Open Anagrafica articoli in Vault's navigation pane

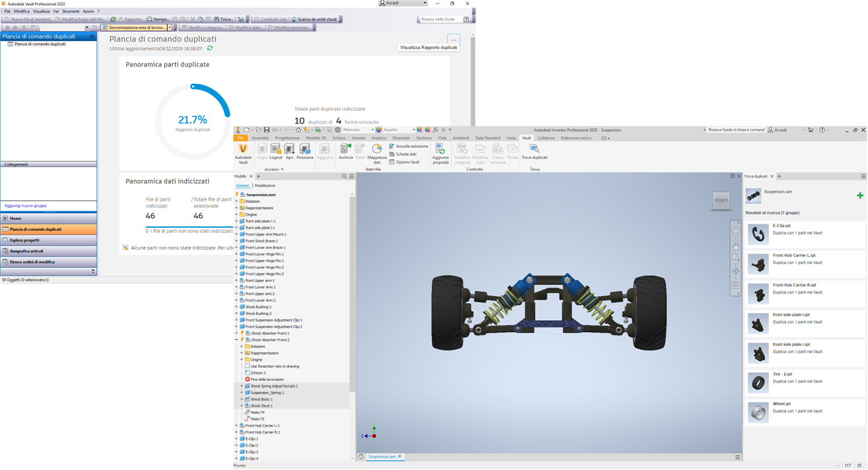tap(48, 251)
